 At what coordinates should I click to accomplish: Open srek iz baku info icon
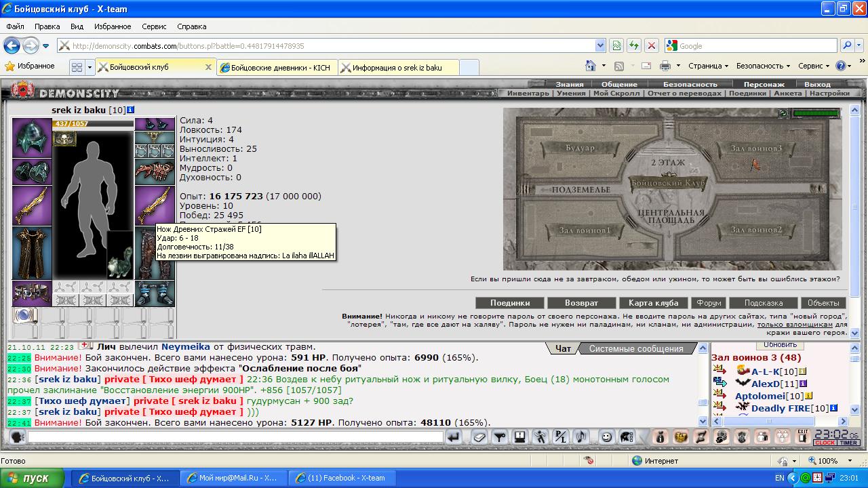(131, 110)
